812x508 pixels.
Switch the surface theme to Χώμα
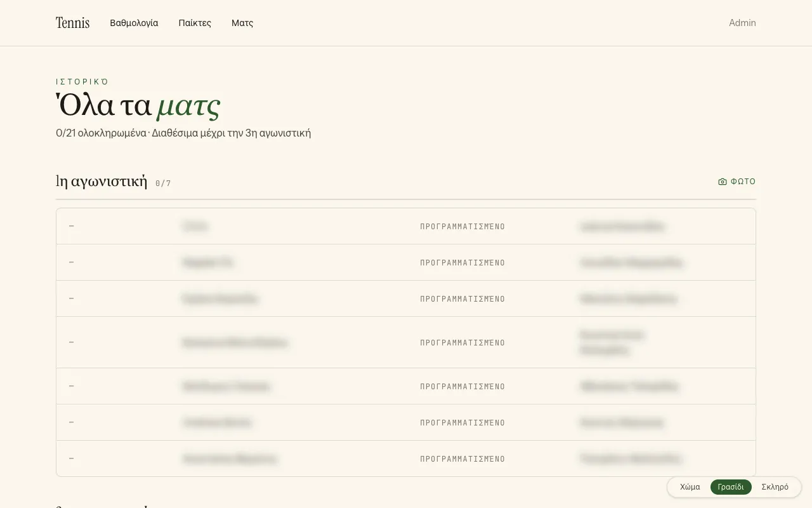[x=690, y=487]
